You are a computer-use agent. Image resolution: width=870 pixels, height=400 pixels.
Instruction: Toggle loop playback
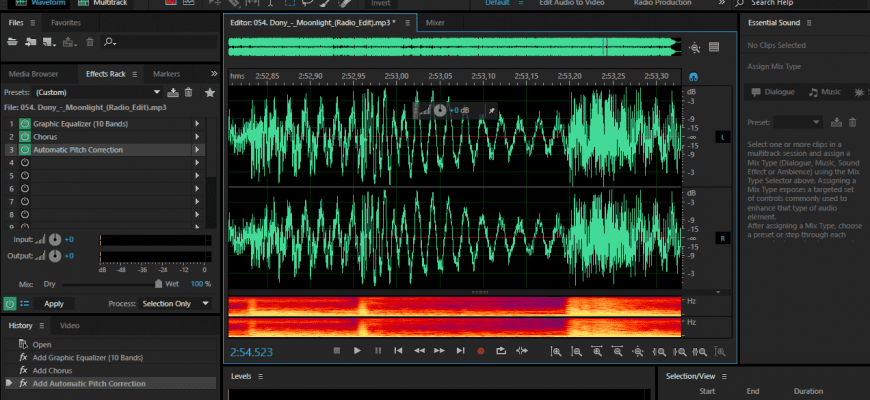click(501, 351)
